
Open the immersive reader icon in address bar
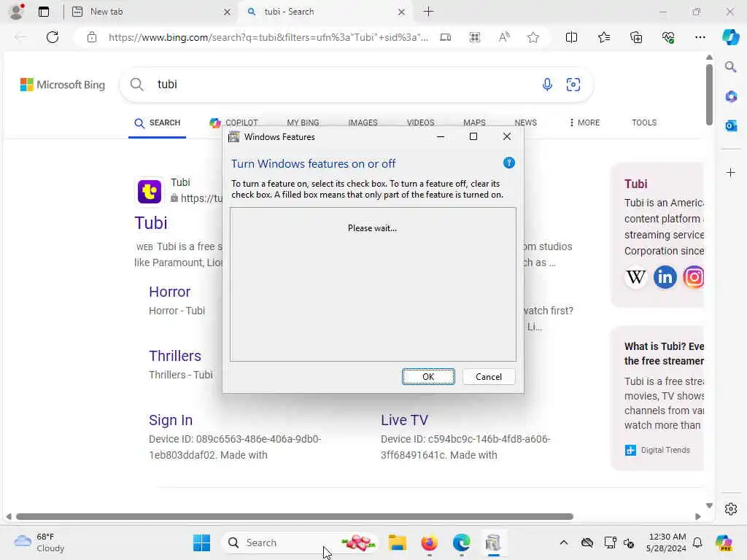(x=446, y=37)
